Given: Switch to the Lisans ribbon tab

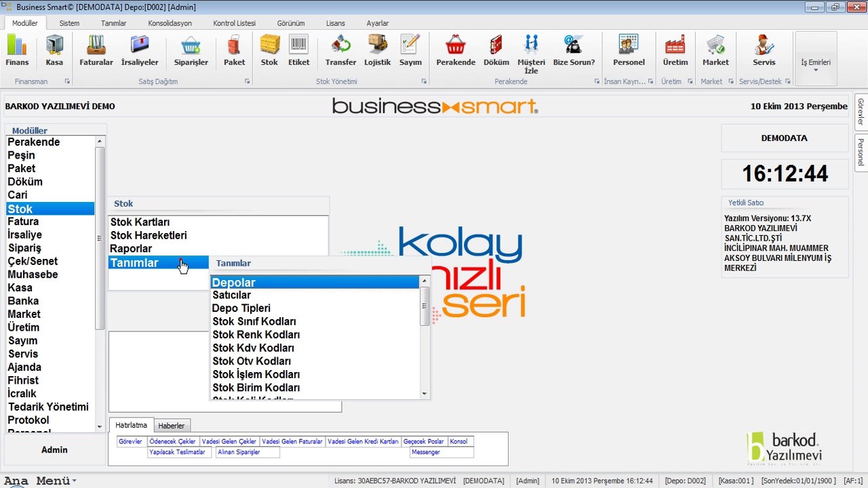Looking at the screenshot, I should click(335, 23).
